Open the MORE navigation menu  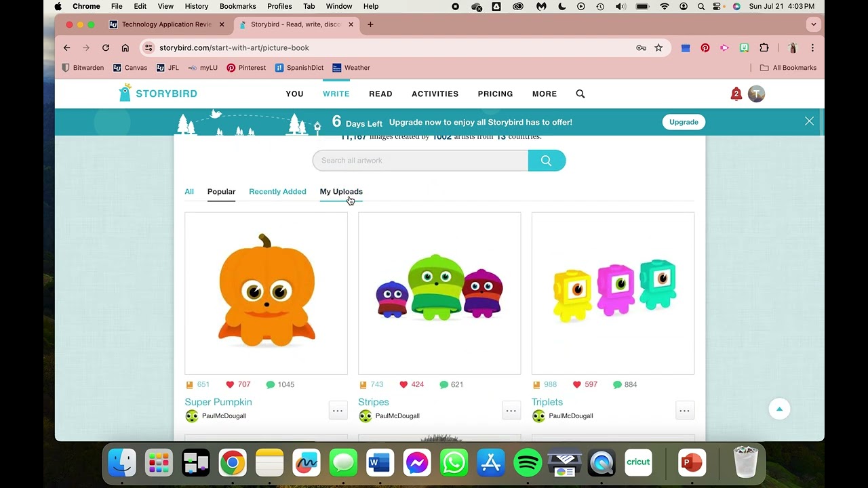[x=545, y=94]
